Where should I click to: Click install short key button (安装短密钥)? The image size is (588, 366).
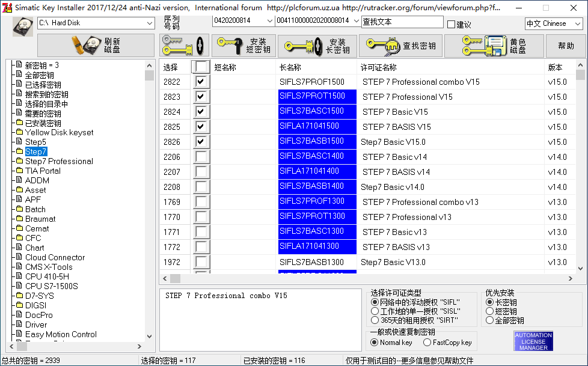click(x=243, y=46)
